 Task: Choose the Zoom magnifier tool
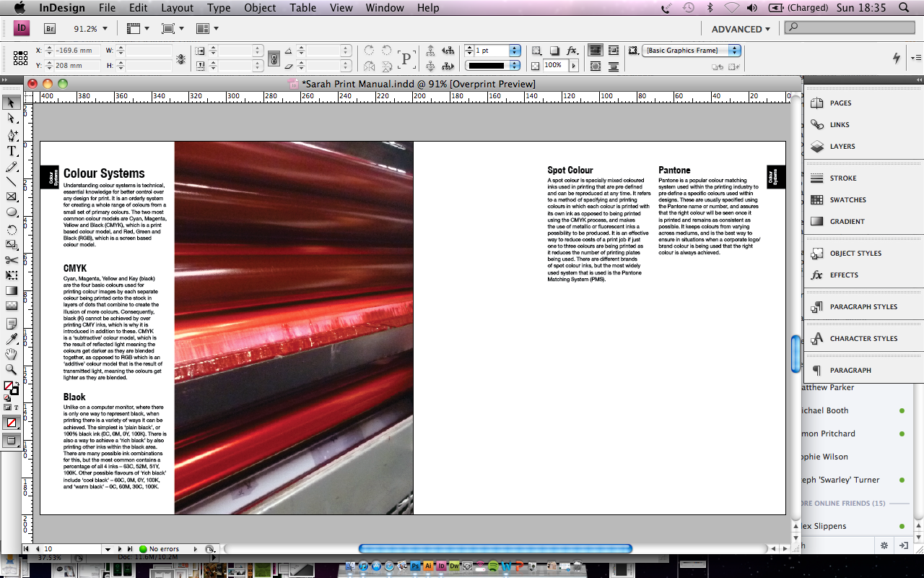click(x=12, y=370)
